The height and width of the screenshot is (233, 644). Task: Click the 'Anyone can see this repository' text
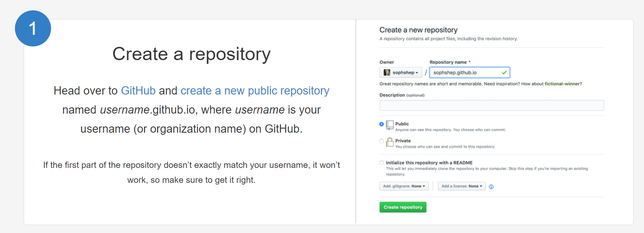pyautogui.click(x=451, y=130)
